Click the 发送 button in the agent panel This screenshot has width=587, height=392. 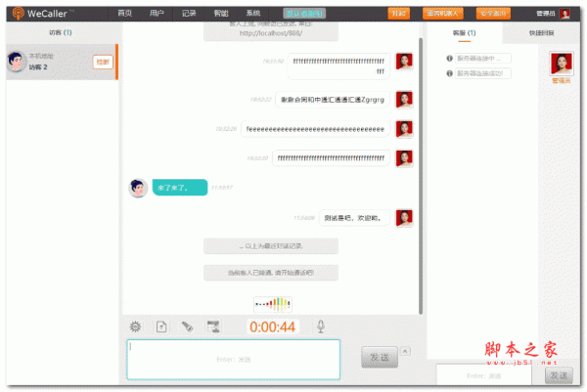pyautogui.click(x=559, y=375)
